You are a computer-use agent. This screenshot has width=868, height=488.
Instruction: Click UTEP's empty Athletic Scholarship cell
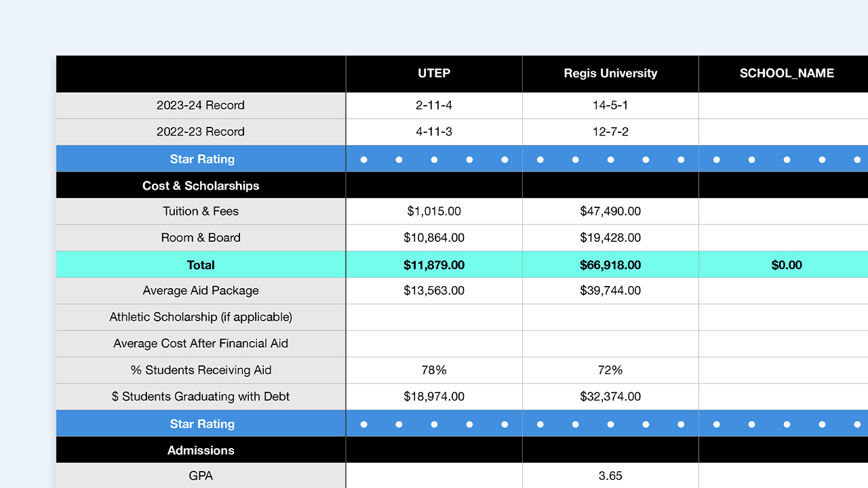click(434, 317)
